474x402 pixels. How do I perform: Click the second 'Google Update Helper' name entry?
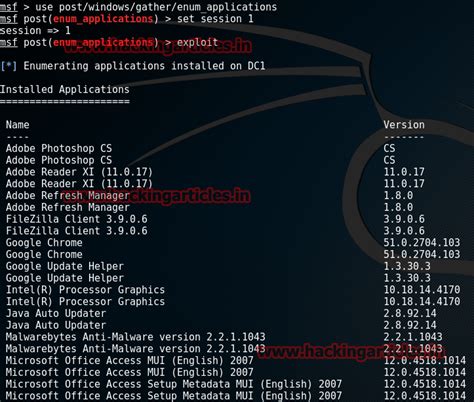[65, 278]
